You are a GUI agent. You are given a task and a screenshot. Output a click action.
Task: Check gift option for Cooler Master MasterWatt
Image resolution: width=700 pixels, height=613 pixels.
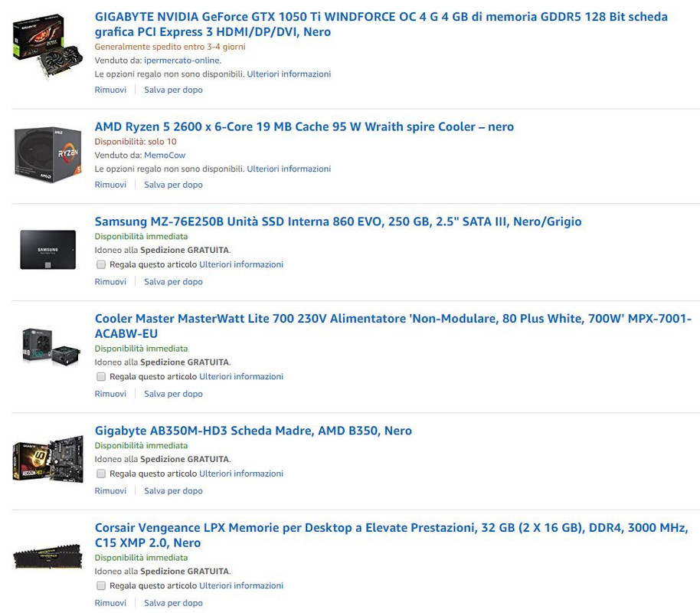point(101,377)
